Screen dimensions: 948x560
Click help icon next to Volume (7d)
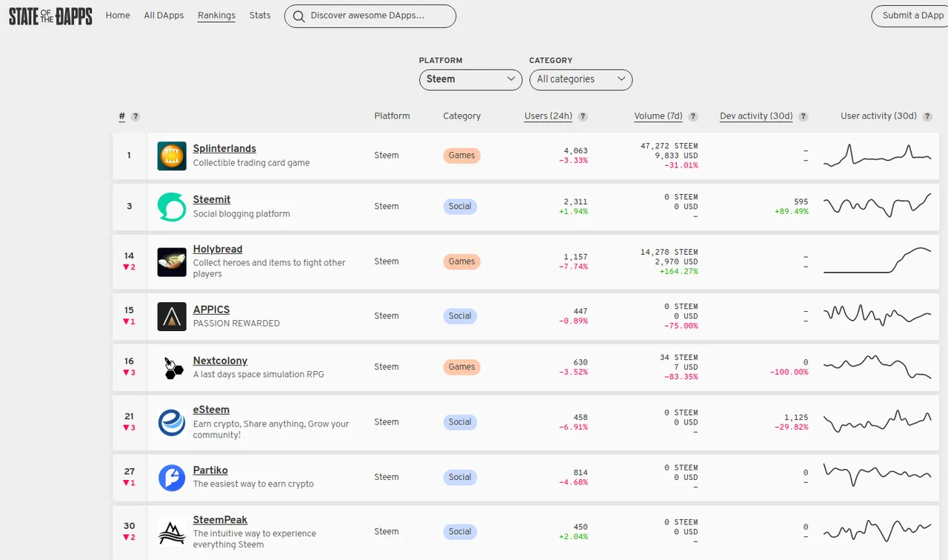693,116
